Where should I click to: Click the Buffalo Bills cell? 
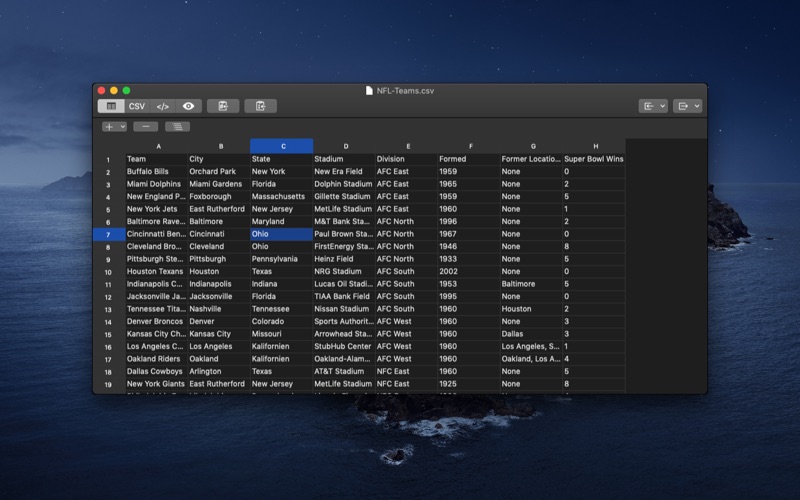pyautogui.click(x=157, y=171)
